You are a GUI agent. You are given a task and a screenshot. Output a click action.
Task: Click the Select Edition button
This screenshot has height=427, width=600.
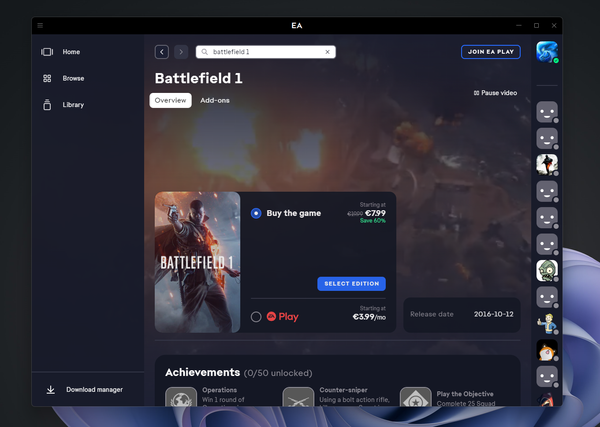[x=351, y=284]
